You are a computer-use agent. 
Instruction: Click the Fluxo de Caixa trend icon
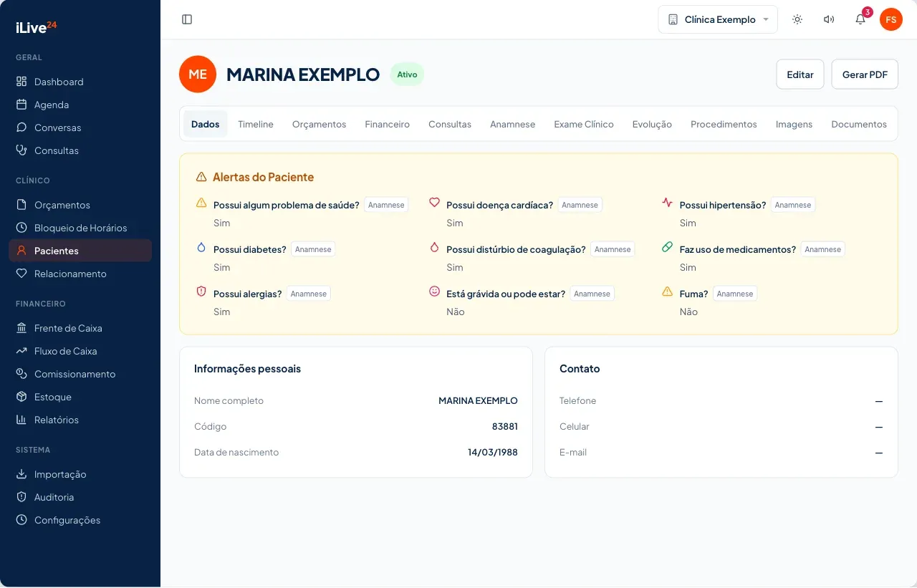click(x=21, y=351)
